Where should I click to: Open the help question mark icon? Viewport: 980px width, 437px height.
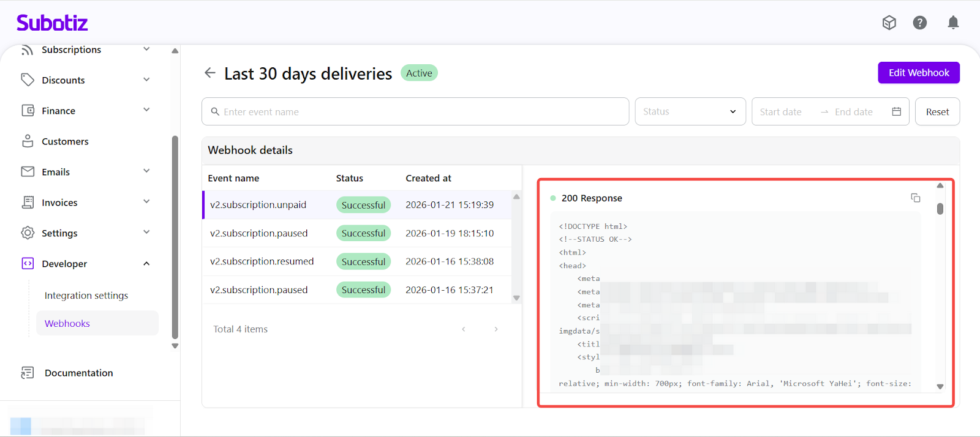coord(919,23)
